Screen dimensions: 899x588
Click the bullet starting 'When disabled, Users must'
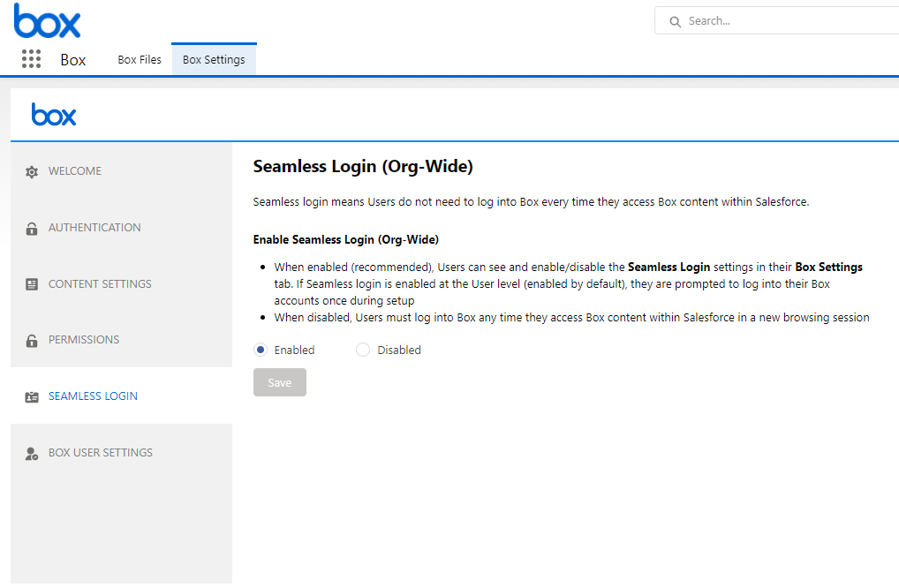point(571,318)
